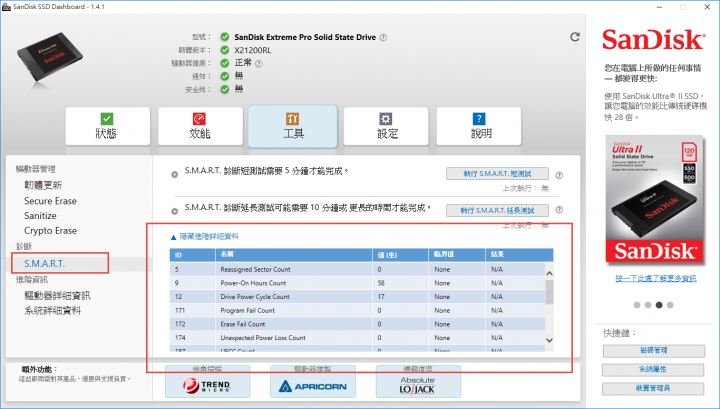Open the 磁碟管理 disk management shortcut
Viewport: 720px width, 409px height.
click(653, 351)
